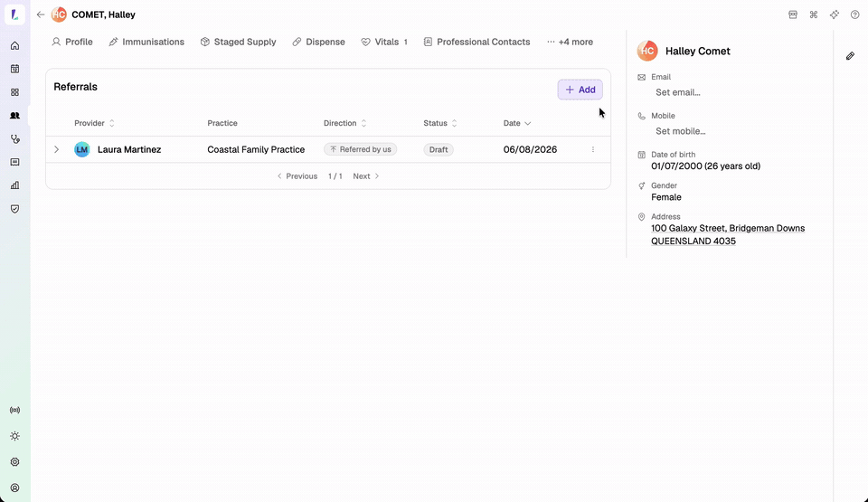Open the calendar icon in sidebar
868x502 pixels.
[x=15, y=69]
